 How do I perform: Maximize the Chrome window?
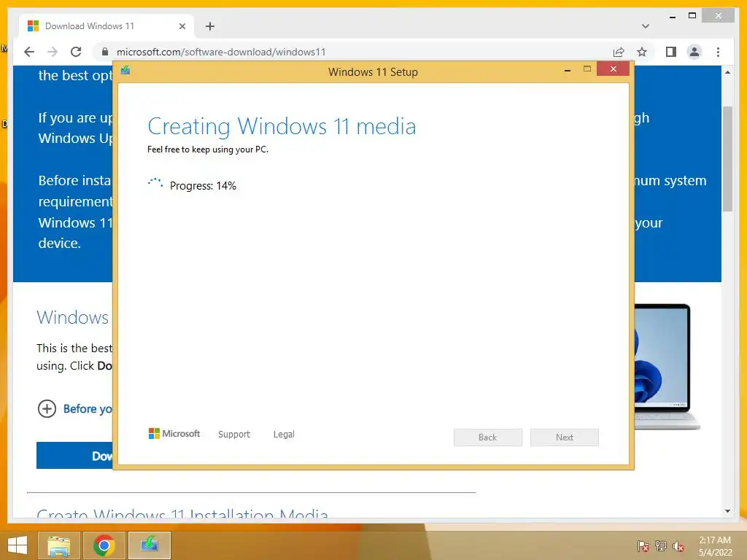click(x=692, y=16)
